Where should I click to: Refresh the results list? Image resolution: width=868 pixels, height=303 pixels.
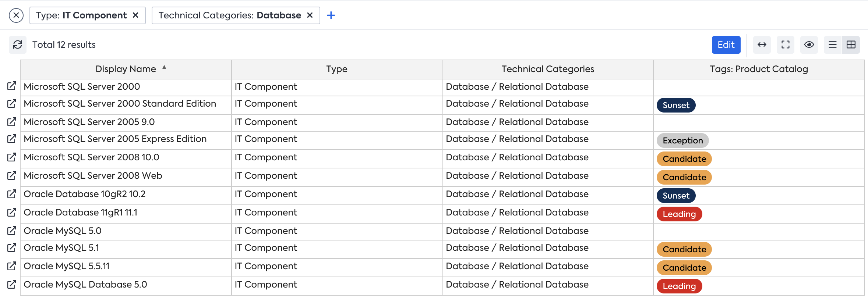(18, 45)
